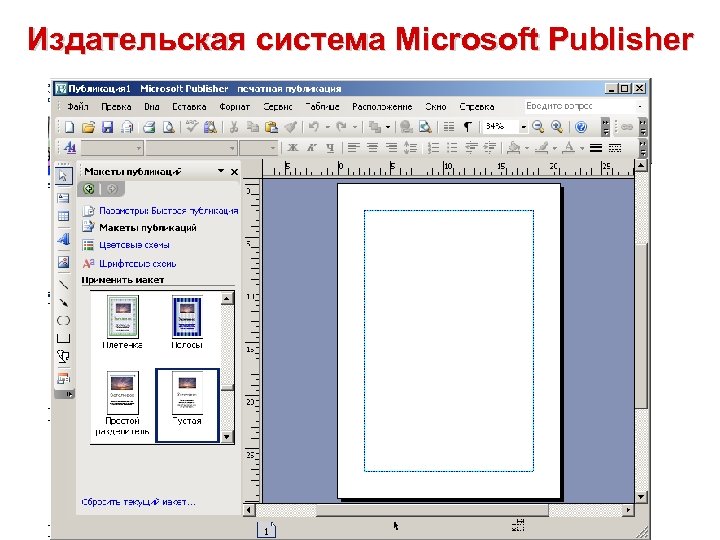
Task: Close the Макеты публикаций task pane
Action: tap(234, 172)
